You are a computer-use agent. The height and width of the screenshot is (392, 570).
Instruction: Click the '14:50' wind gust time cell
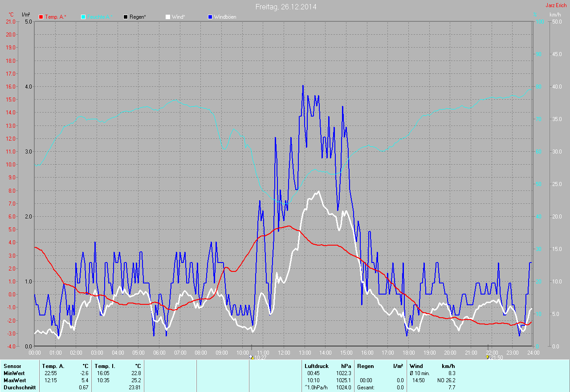click(419, 380)
